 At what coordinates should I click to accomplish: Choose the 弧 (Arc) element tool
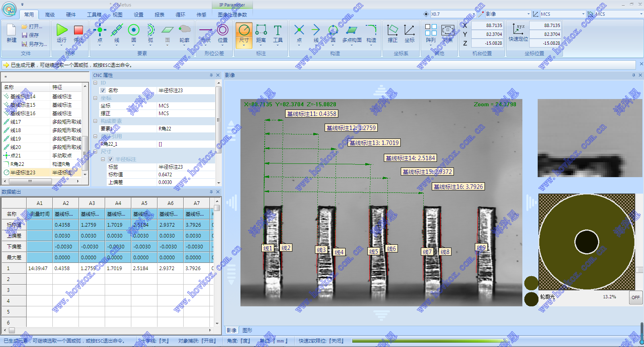tap(150, 31)
